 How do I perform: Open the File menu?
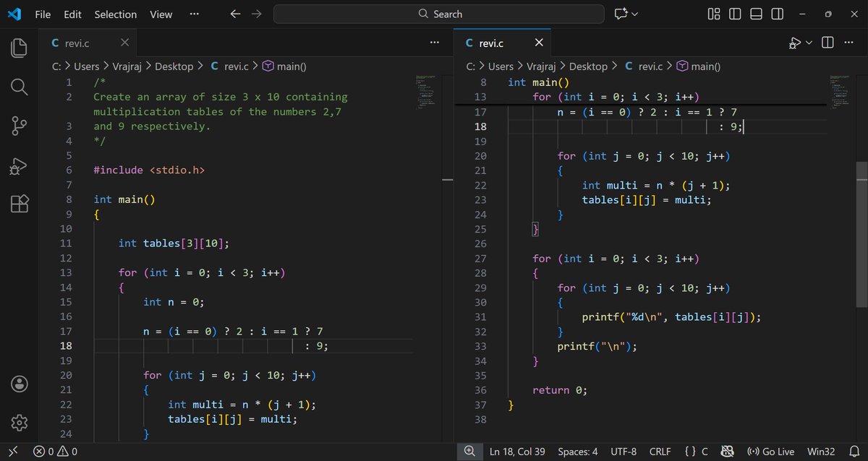tap(43, 14)
